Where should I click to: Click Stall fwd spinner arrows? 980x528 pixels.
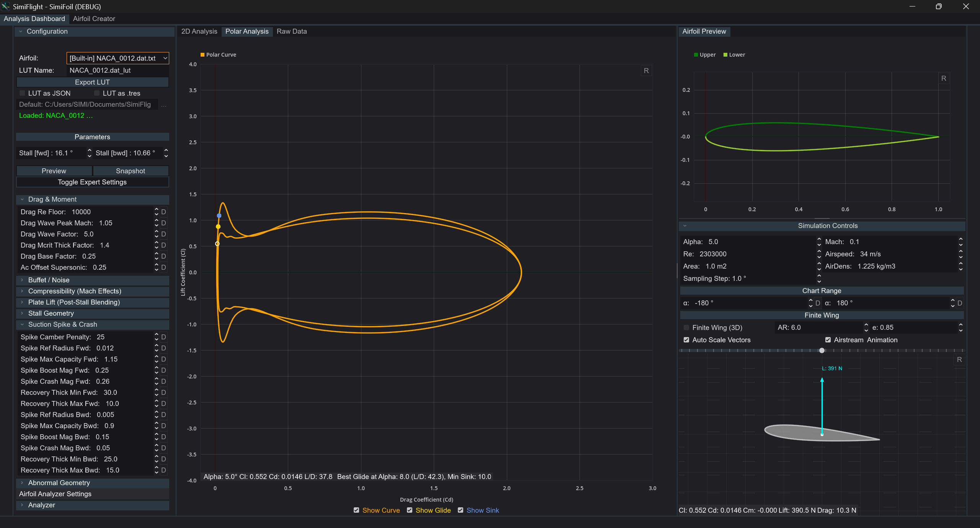point(89,153)
